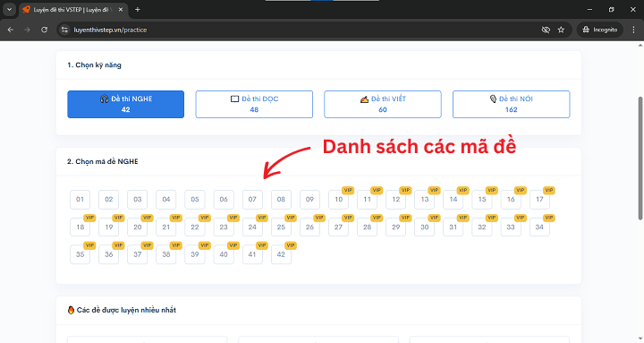Screen dimensions: 644x343
Task: Pick VIP test code 28
Action: [368, 227]
